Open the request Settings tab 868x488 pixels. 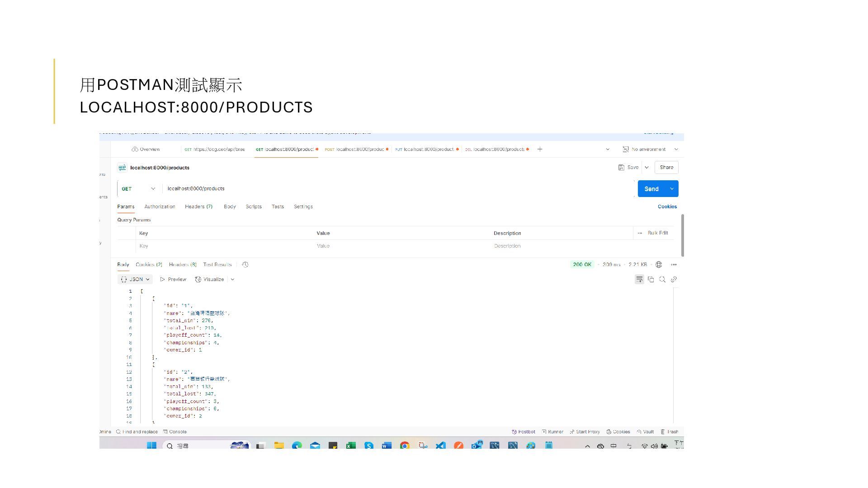[303, 206]
